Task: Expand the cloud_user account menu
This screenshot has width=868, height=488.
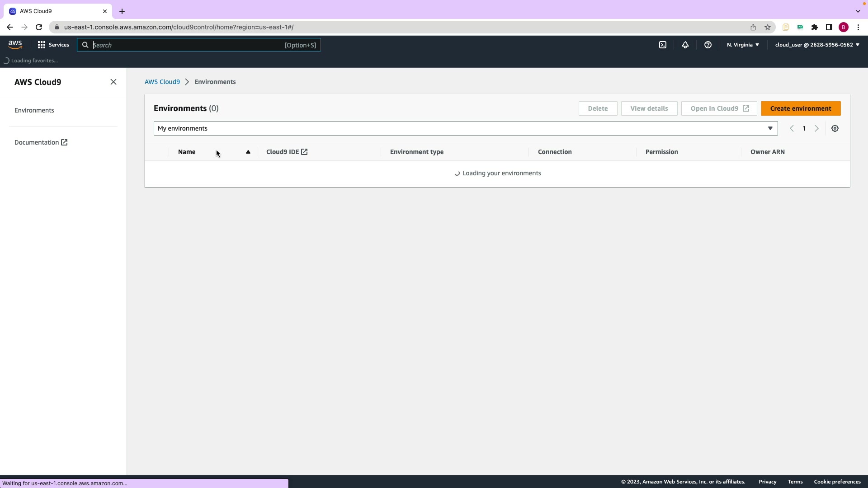Action: [x=817, y=45]
